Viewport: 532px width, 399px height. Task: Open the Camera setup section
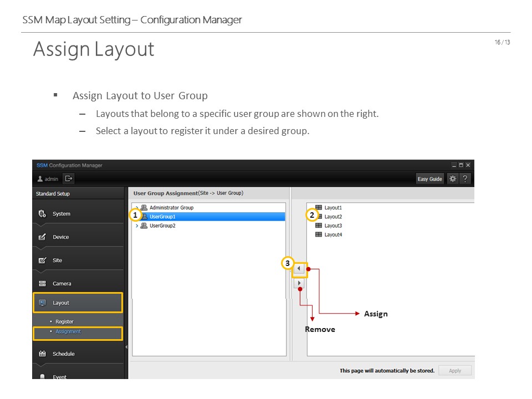(x=78, y=283)
